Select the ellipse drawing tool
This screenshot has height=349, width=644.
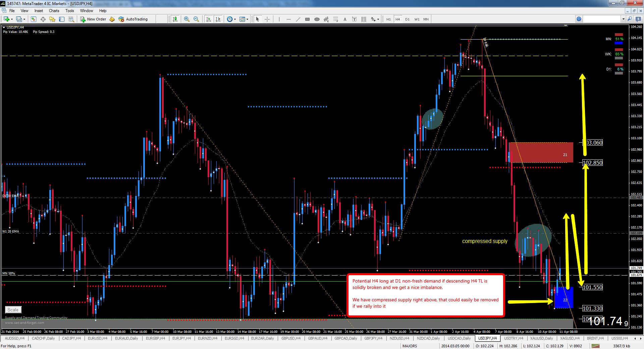pos(317,19)
